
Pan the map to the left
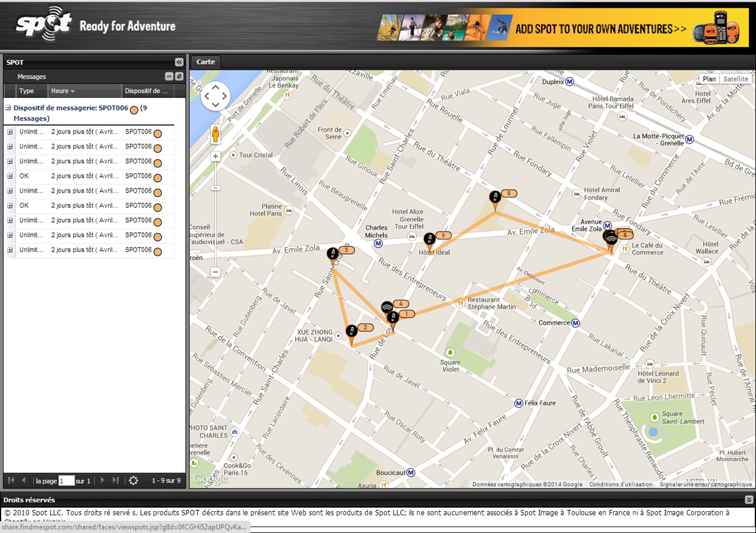pyautogui.click(x=206, y=96)
